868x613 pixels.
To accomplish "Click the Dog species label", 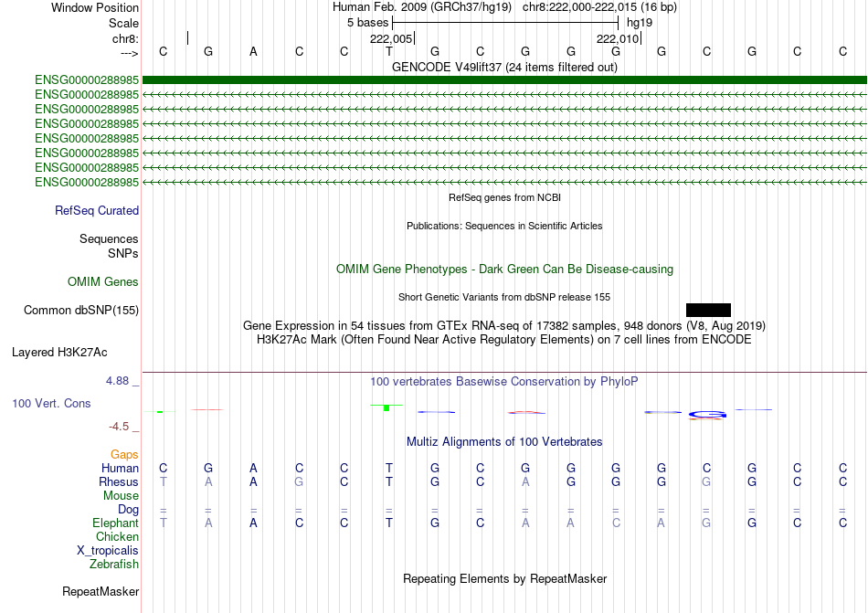I will (x=128, y=509).
